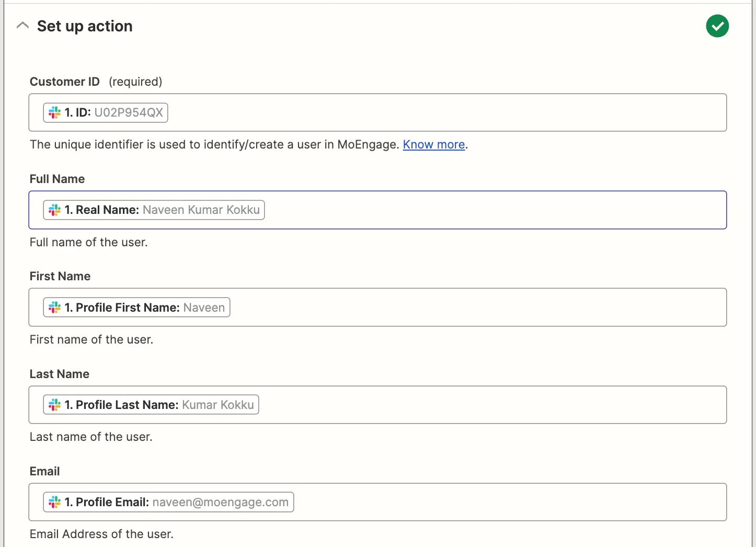Click the Slack icon in Profile Last Name pill
The width and height of the screenshot is (756, 547).
[x=55, y=405]
